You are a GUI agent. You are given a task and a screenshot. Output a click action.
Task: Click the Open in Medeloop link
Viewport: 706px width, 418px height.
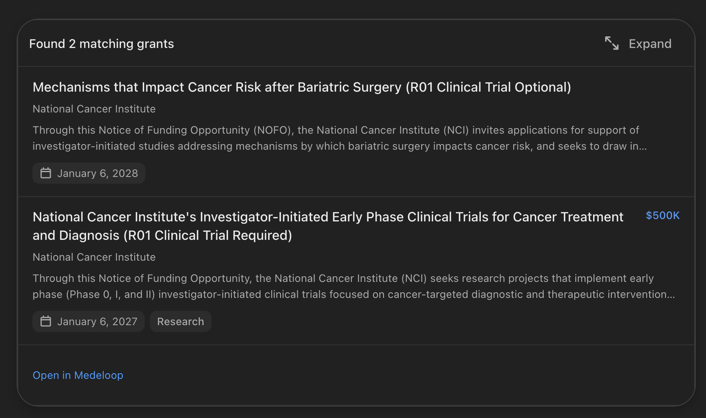pos(78,375)
